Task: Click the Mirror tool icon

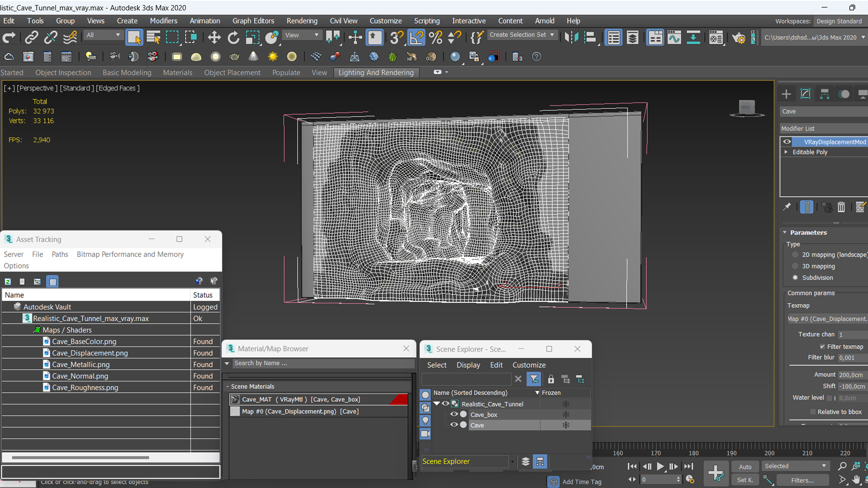Action: (571, 38)
